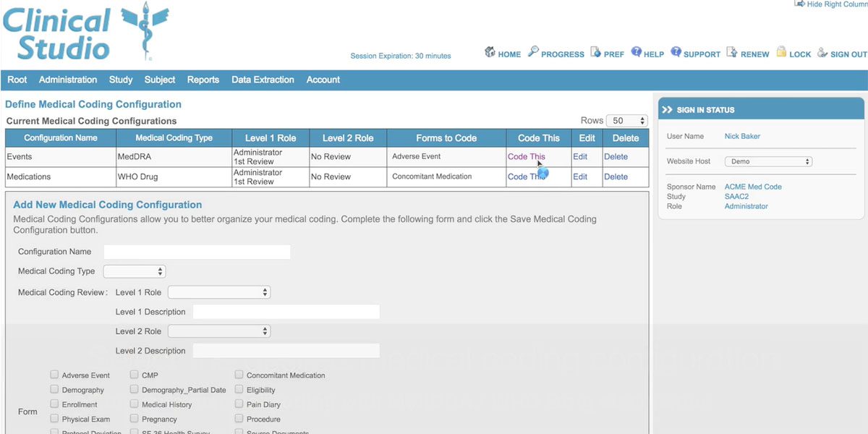Change the Rows per page selector

click(x=626, y=120)
